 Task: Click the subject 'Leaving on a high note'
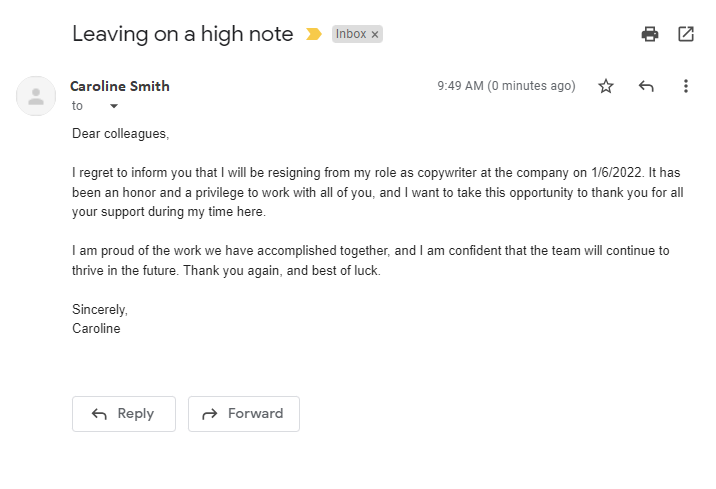coord(183,34)
